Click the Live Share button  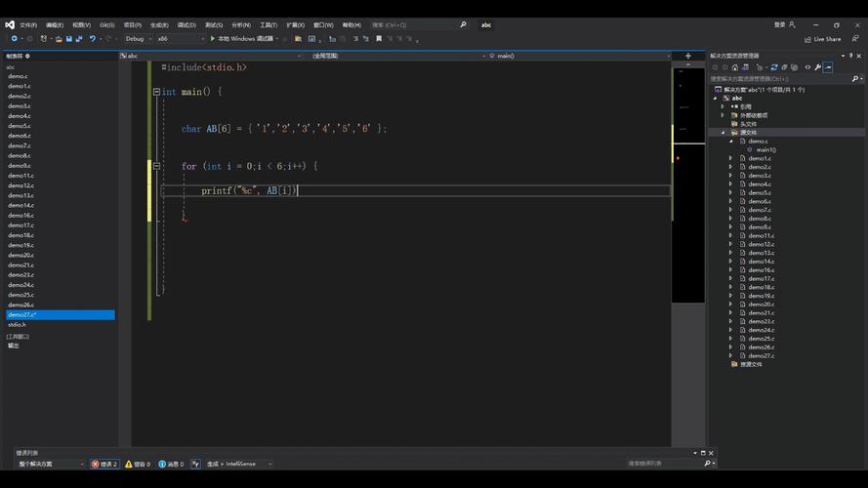point(823,39)
